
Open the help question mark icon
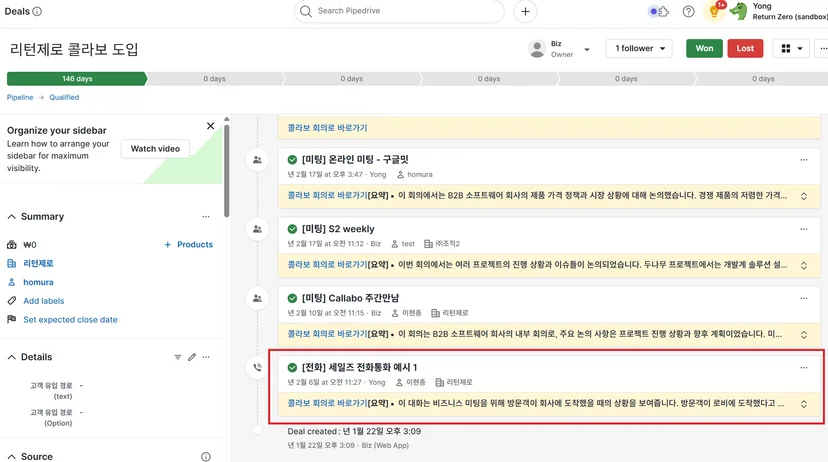[689, 11]
